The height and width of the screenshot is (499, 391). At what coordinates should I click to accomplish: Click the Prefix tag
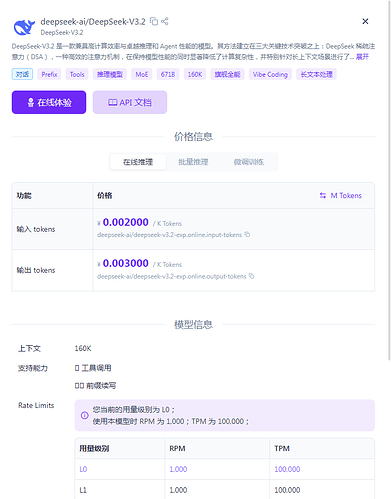click(x=49, y=74)
